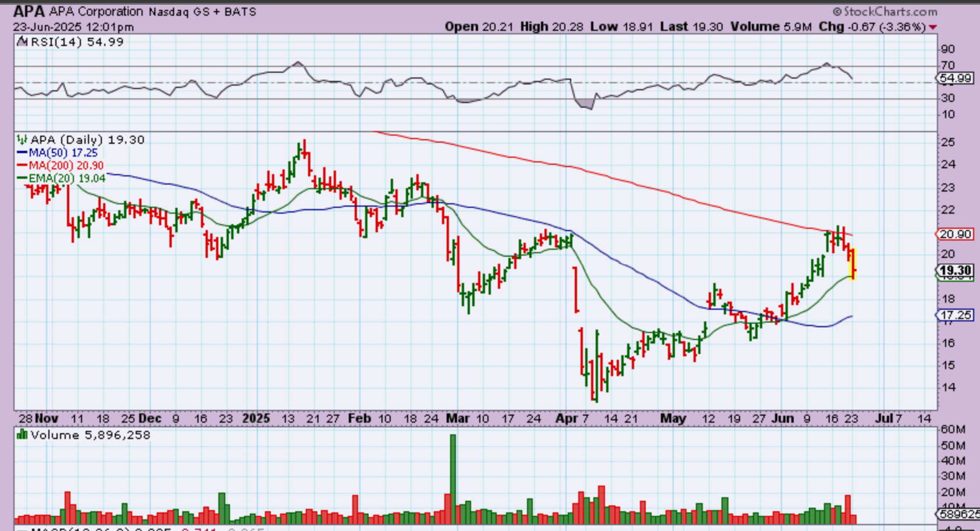Click the red MA(200) legend line marker

22,166
